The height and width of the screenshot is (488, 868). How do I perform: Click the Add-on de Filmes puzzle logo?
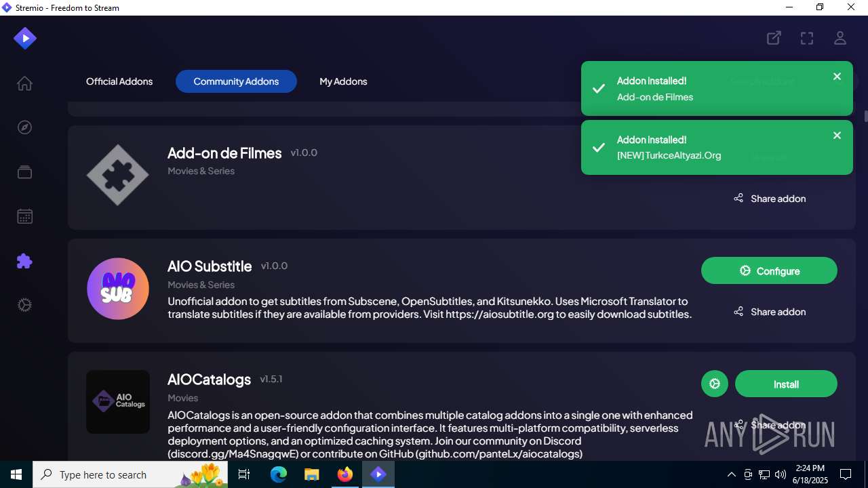118,175
